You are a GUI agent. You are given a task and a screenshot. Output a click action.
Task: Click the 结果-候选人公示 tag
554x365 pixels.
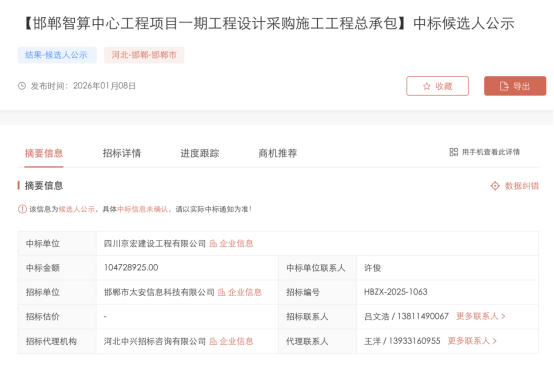click(57, 55)
